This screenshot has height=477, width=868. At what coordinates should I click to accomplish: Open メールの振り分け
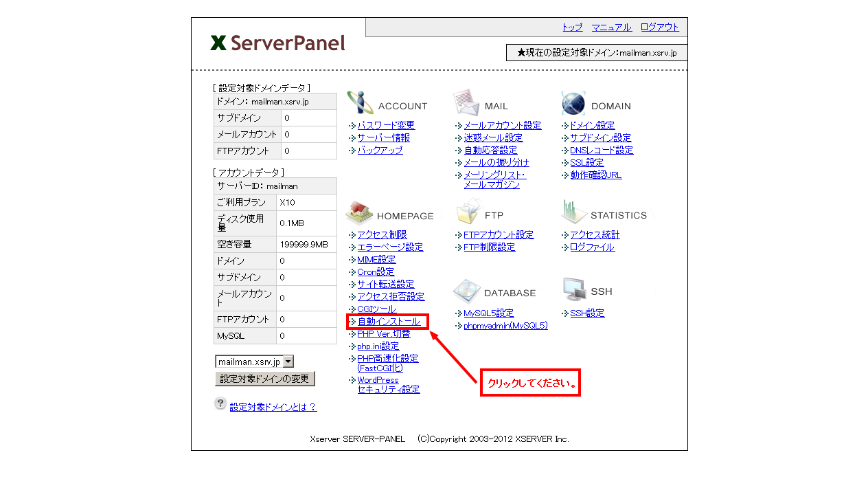(496, 162)
